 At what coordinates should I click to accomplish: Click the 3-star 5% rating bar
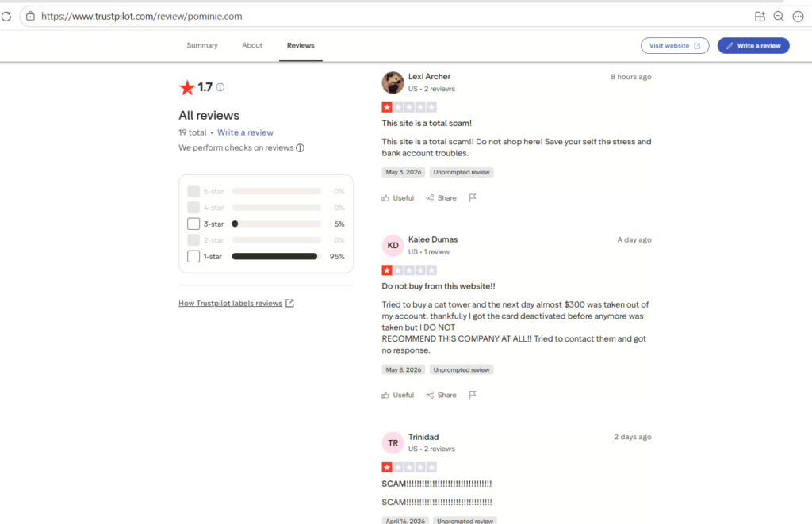[277, 224]
